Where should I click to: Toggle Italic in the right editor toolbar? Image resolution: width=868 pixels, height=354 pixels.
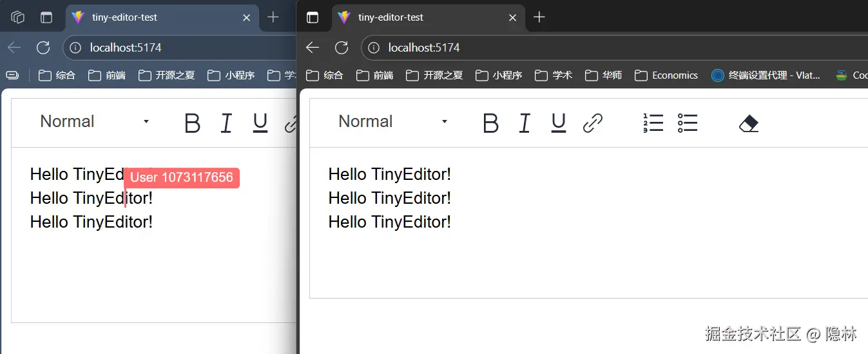[x=525, y=123]
